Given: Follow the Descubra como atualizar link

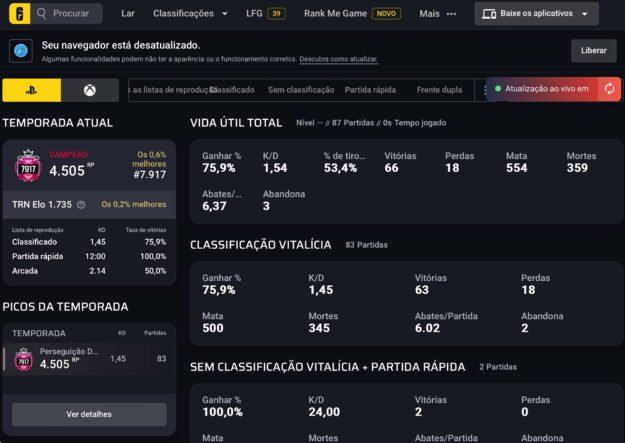Looking at the screenshot, I should (x=338, y=60).
